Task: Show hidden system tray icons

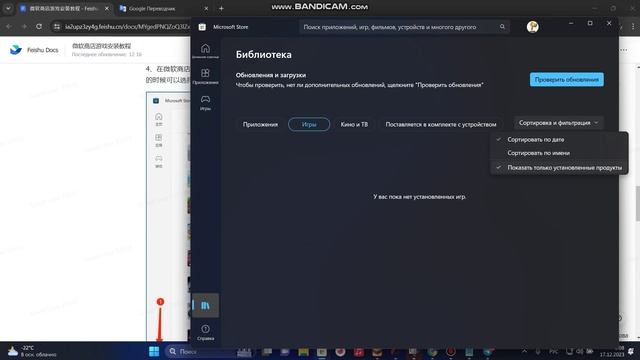Action: tap(524, 351)
